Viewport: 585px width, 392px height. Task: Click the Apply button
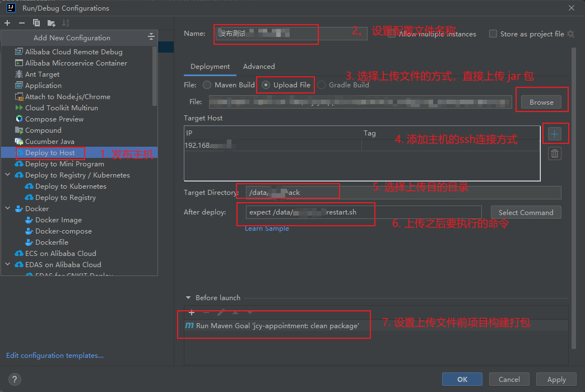click(x=556, y=379)
